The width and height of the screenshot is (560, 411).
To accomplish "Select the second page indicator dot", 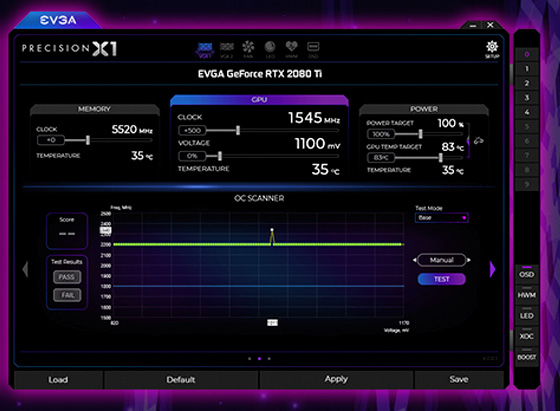I will coord(259,359).
